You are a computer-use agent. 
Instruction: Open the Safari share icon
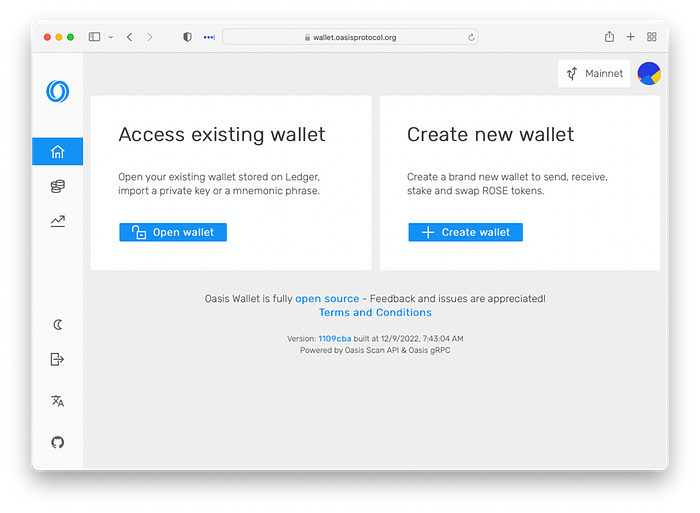click(609, 37)
